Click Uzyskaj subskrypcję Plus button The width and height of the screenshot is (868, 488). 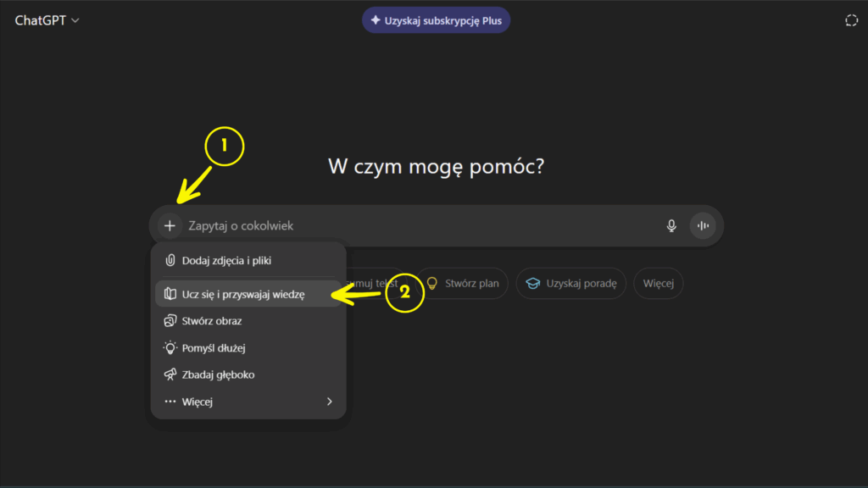pyautogui.click(x=436, y=20)
